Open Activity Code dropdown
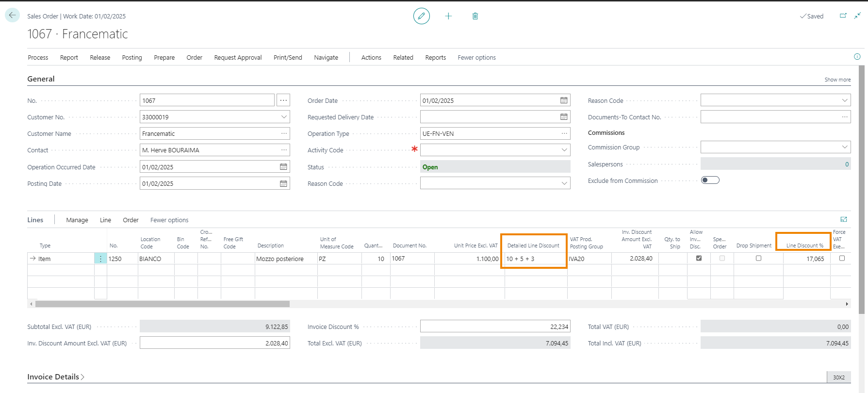This screenshot has height=393, width=868. tap(564, 150)
